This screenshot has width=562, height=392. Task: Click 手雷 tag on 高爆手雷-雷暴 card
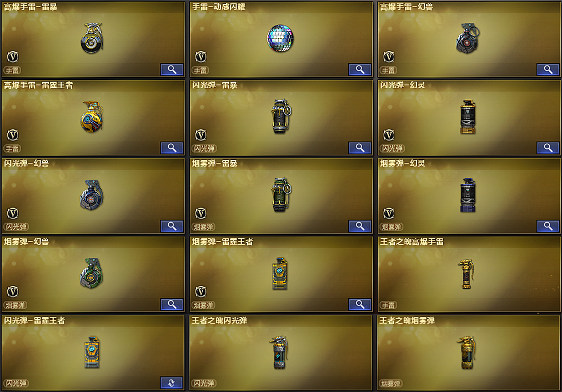(12, 70)
